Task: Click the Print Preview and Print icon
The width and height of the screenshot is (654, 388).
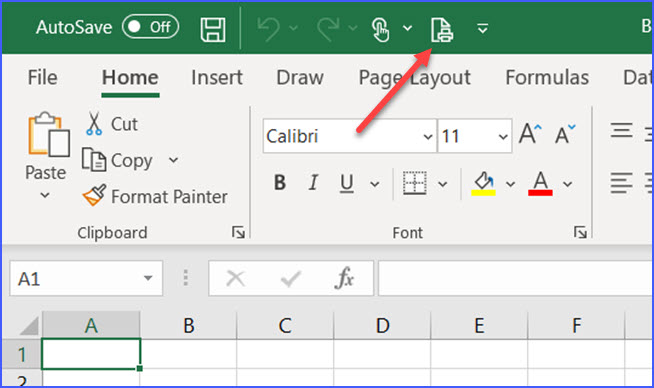Action: pyautogui.click(x=441, y=30)
